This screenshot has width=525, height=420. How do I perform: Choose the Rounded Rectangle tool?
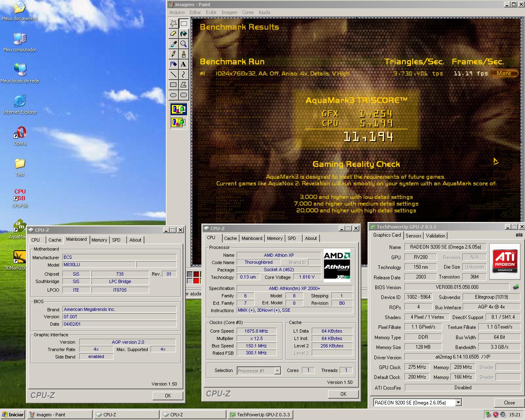pyautogui.click(x=183, y=95)
